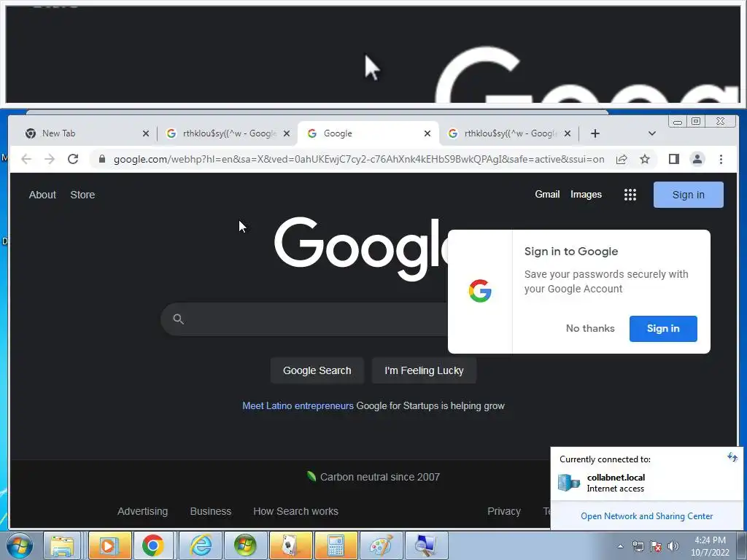Click I'm Feeling Lucky button

point(424,370)
